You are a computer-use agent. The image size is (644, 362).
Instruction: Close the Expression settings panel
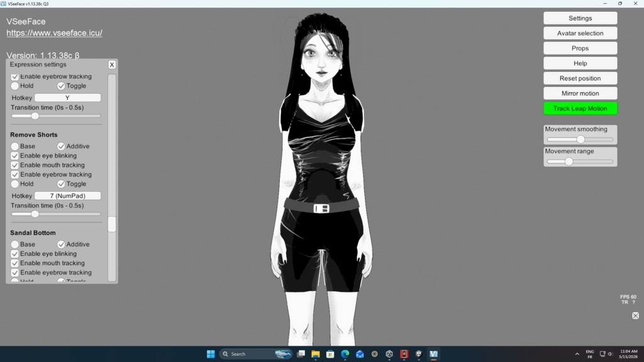pos(112,65)
